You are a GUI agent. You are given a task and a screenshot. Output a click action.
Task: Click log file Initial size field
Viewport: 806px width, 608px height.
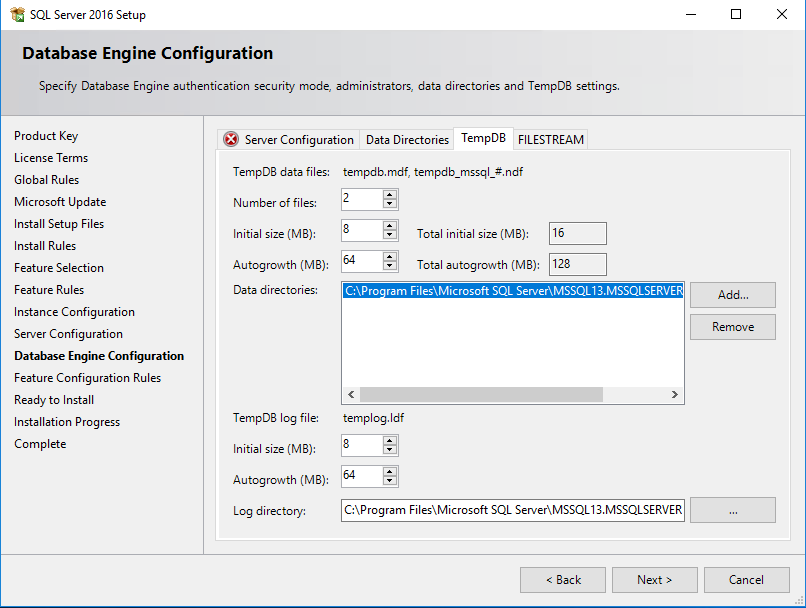tap(362, 445)
